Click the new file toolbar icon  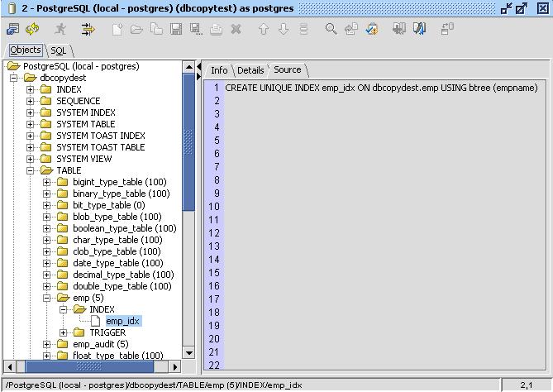click(117, 29)
